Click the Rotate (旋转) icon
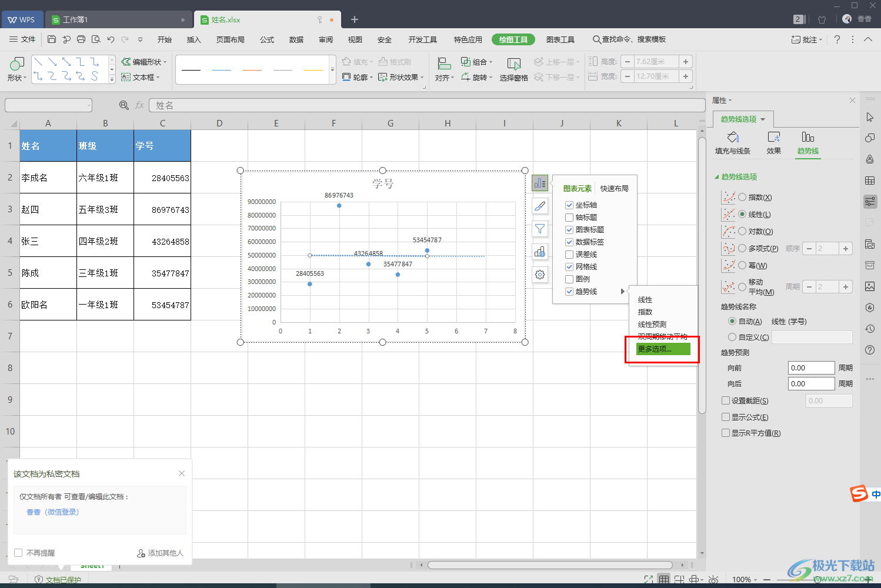This screenshot has width=881, height=588. tap(466, 77)
